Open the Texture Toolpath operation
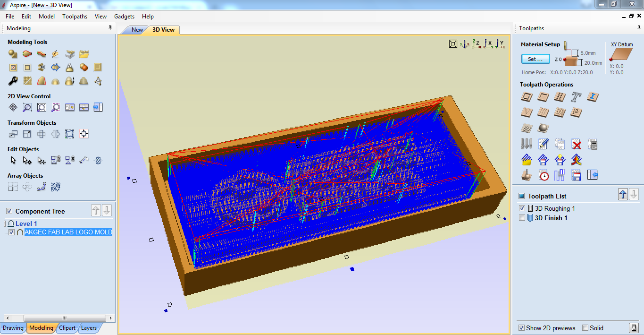Screen dimensions: 644x335 [x=560, y=112]
